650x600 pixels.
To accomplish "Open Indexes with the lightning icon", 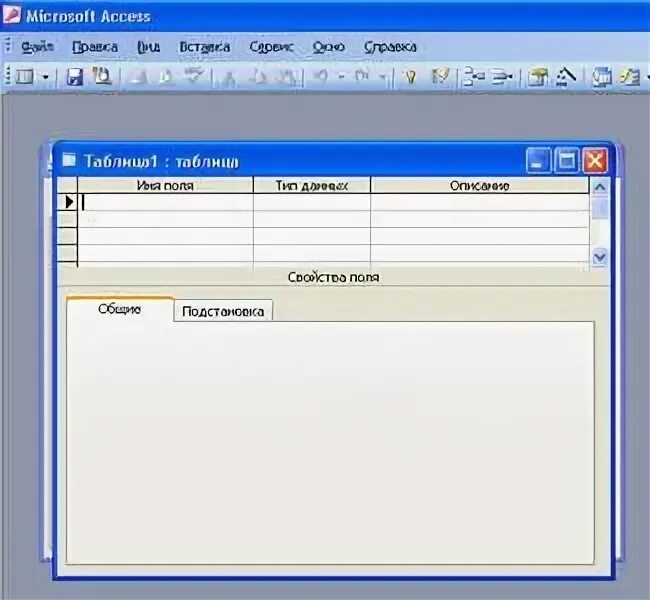I will pyautogui.click(x=440, y=77).
